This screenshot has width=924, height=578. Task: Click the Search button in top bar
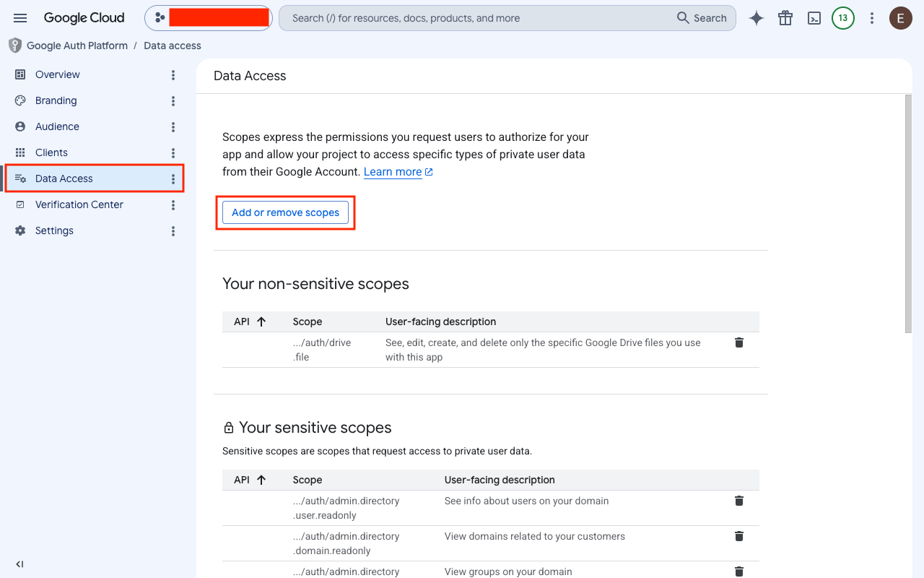(702, 18)
